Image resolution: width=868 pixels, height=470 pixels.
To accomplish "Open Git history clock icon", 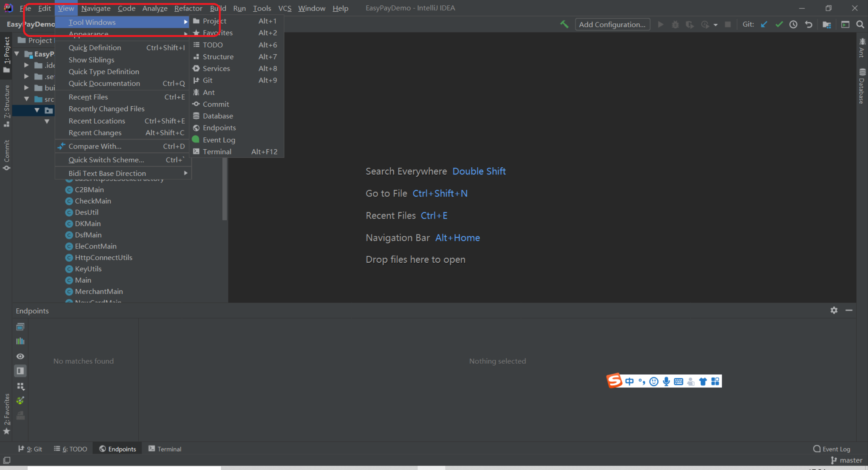I will pyautogui.click(x=793, y=24).
